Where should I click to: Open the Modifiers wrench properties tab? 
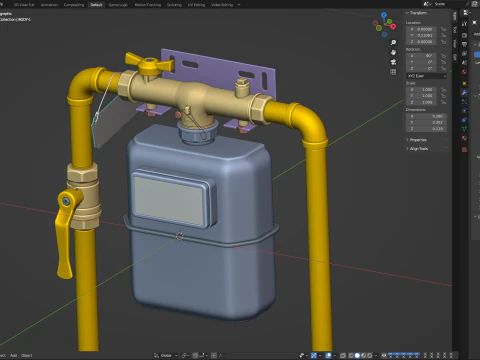(464, 93)
